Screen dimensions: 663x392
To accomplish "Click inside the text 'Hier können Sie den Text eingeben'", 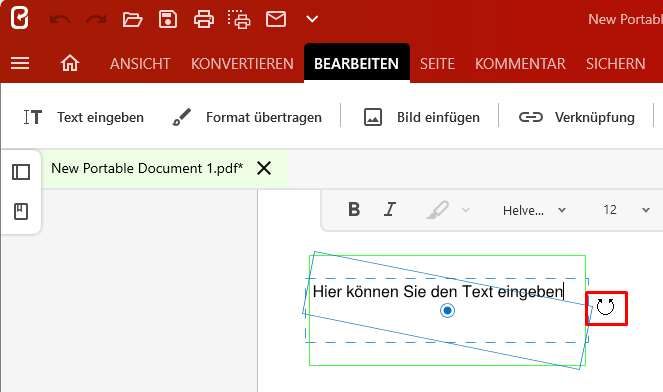I will tap(438, 292).
